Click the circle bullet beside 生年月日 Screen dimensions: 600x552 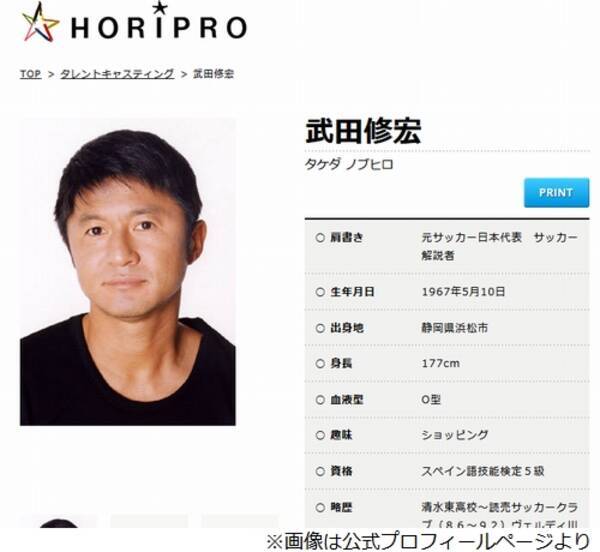click(x=320, y=292)
